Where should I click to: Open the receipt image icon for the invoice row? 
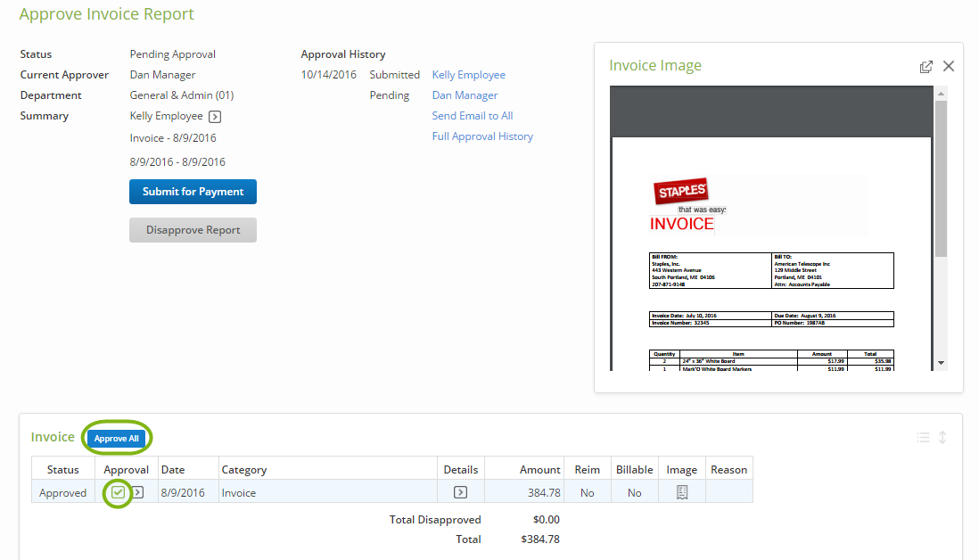click(x=680, y=491)
